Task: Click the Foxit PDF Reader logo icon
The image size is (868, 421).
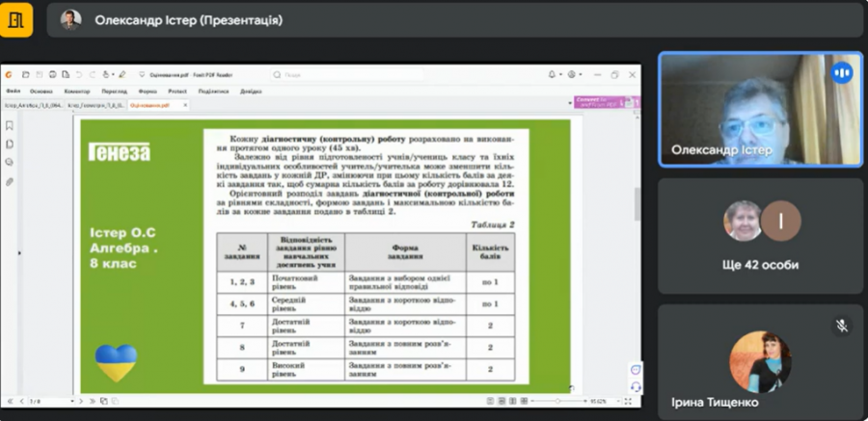Action: [x=9, y=75]
